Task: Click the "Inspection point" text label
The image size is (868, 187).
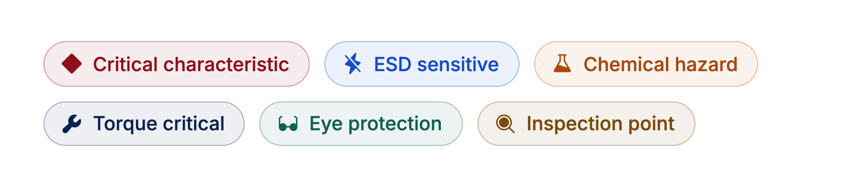Action: pos(601,124)
